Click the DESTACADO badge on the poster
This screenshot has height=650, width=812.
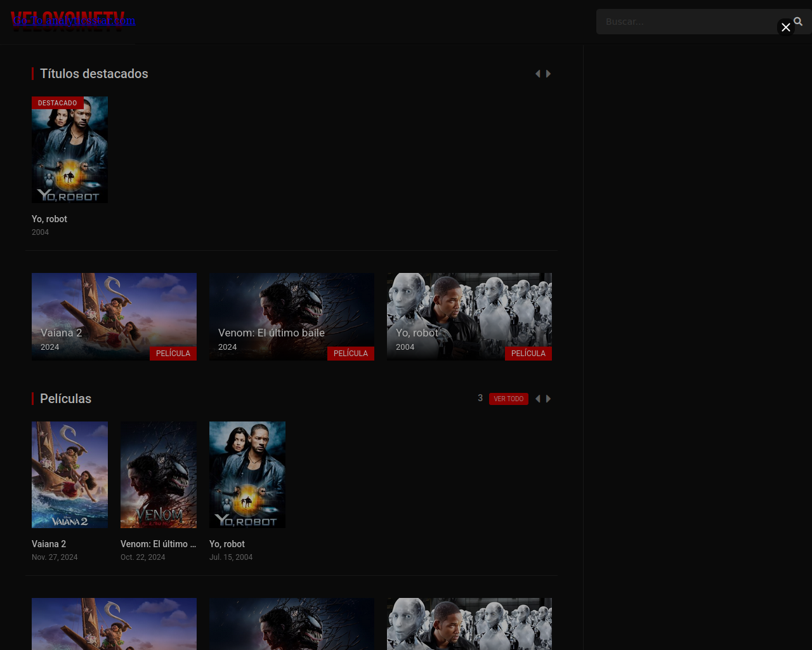pos(57,103)
